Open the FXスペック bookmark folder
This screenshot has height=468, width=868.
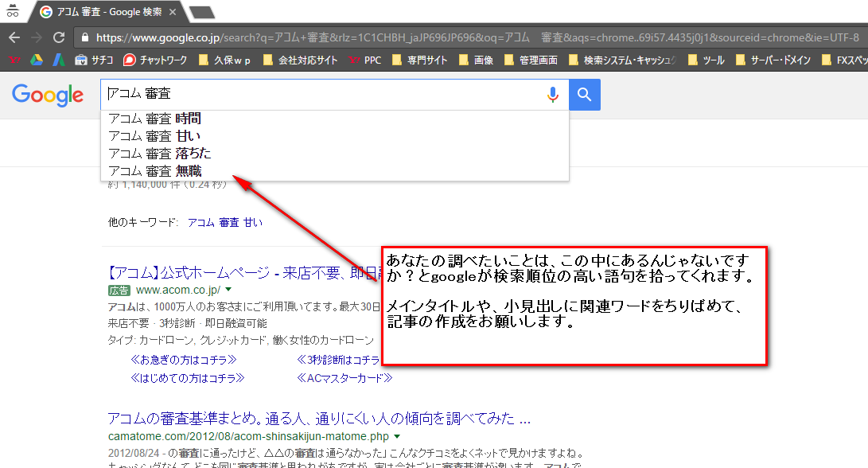click(844, 60)
